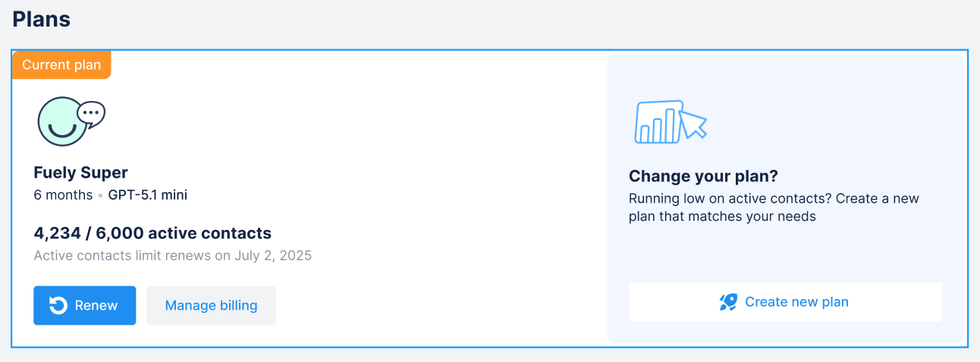
Task: Click the bar chart illustration icon
Action: tap(658, 122)
